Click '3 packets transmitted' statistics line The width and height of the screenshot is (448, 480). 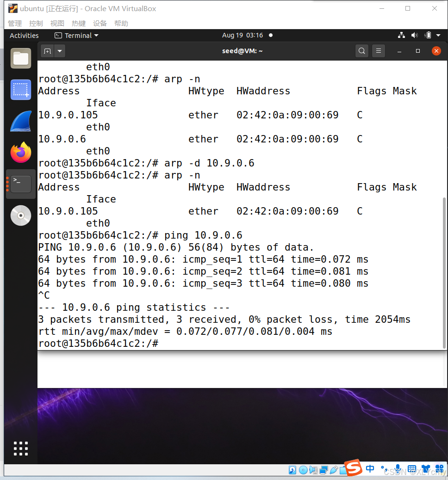point(224,319)
